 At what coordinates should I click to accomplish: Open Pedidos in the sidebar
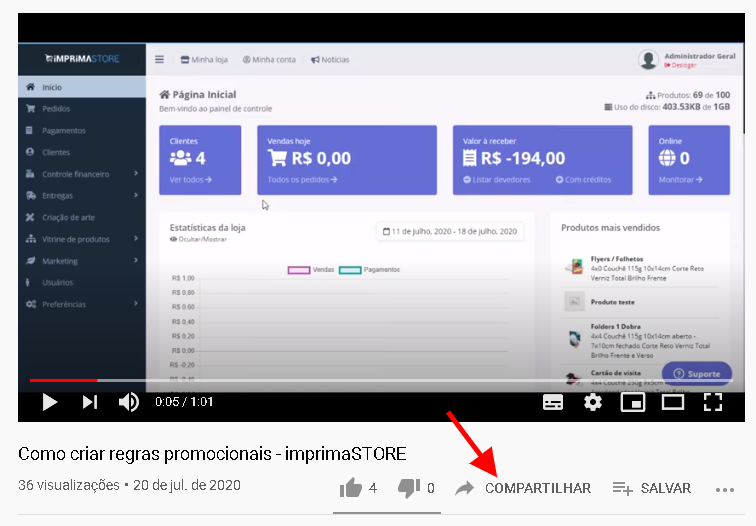coord(82,108)
